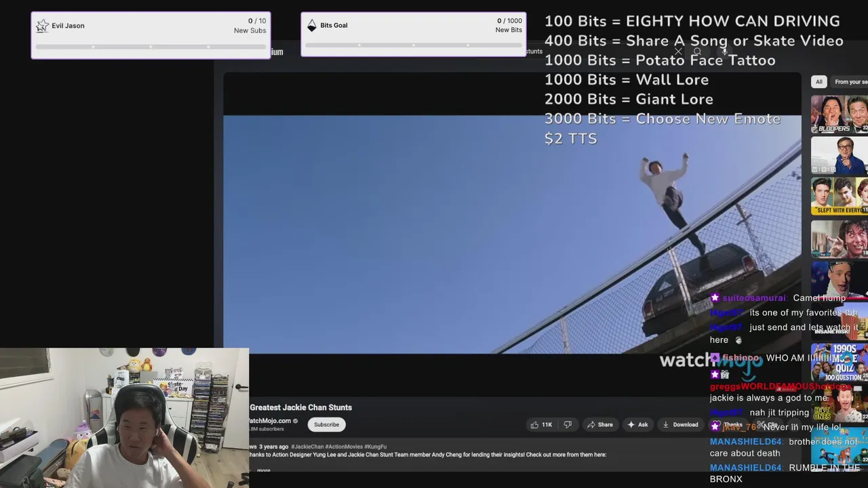Viewport: 868px width, 488px height.
Task: Dislike the video with the thumbs-down icon
Action: [x=568, y=425]
